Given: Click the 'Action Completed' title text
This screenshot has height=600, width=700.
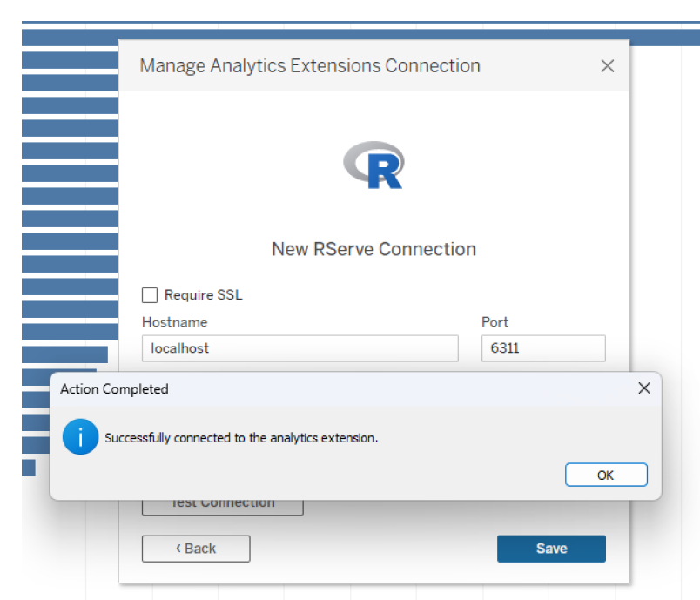Looking at the screenshot, I should pos(114,389).
